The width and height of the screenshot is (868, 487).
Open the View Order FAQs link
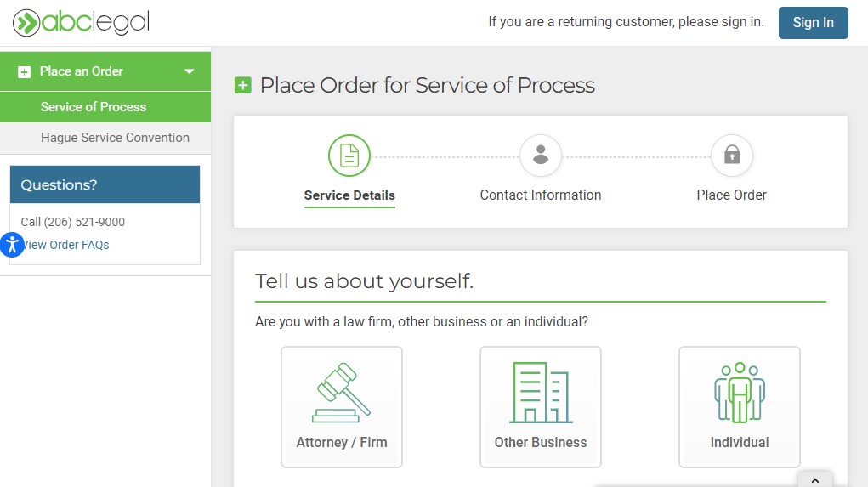point(66,245)
